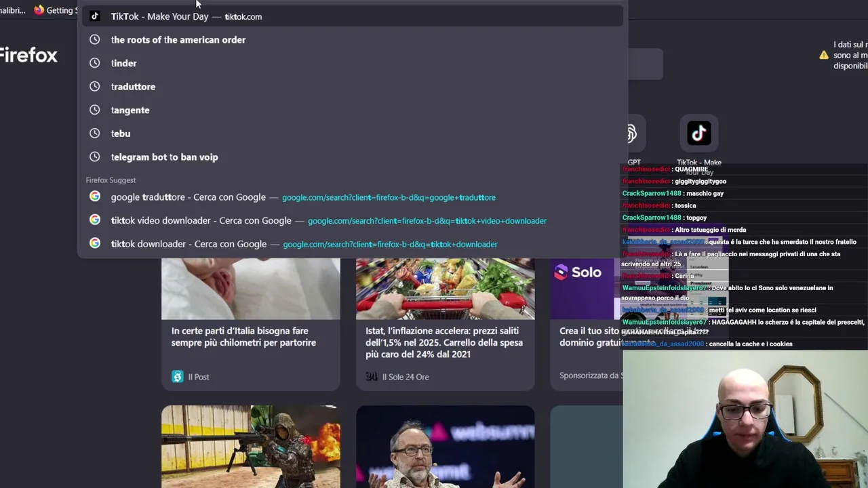Viewport: 868px width, 488px height.
Task: Choose 'tebu' history suggestion
Action: [352, 134]
